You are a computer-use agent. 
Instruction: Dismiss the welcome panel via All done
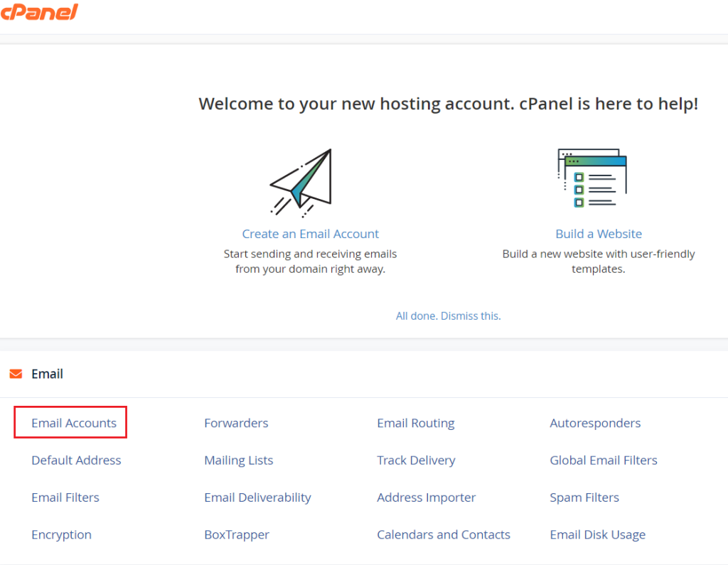click(x=448, y=316)
